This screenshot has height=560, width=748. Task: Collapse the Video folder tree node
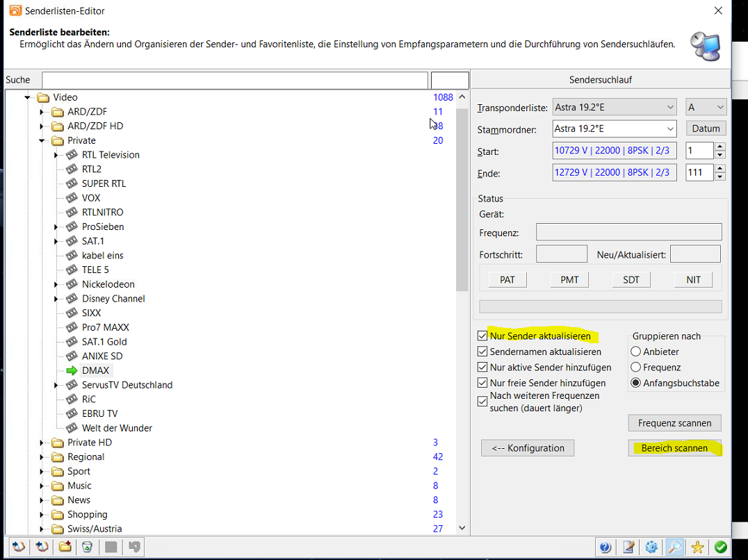pyautogui.click(x=27, y=98)
